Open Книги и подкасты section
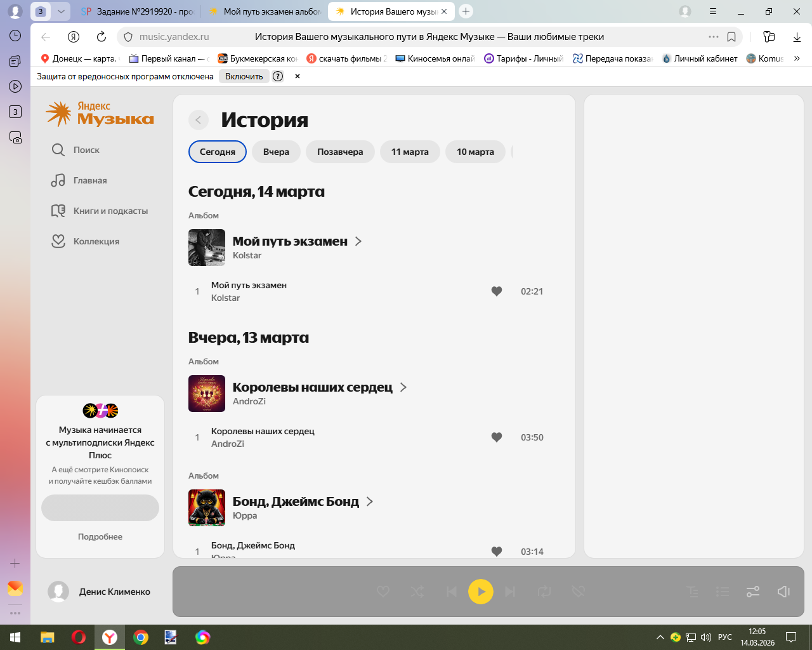Screen dimensions: 812x650 (100, 211)
